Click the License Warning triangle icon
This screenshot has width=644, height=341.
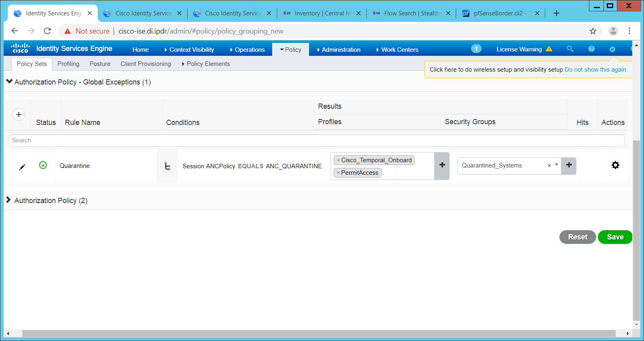[549, 49]
